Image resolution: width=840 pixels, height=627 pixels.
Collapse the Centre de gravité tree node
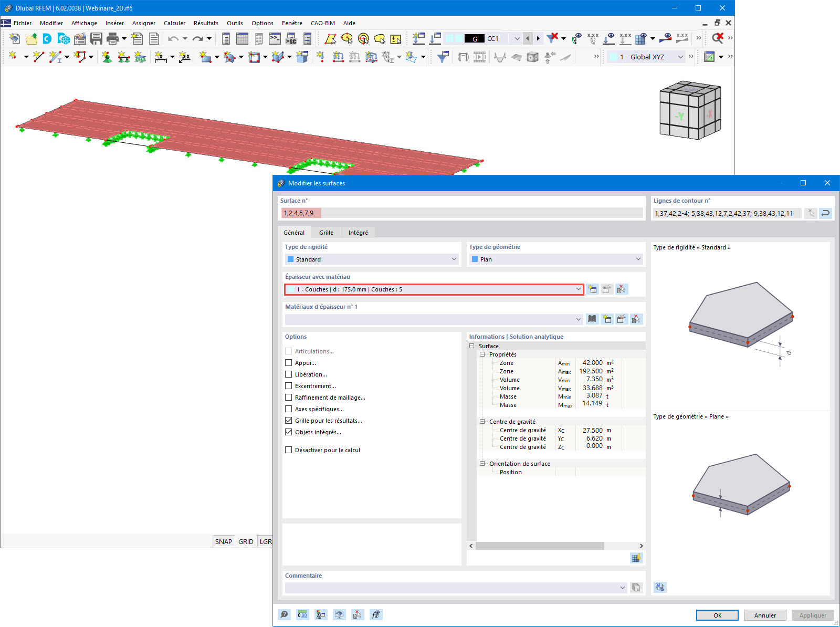click(482, 422)
